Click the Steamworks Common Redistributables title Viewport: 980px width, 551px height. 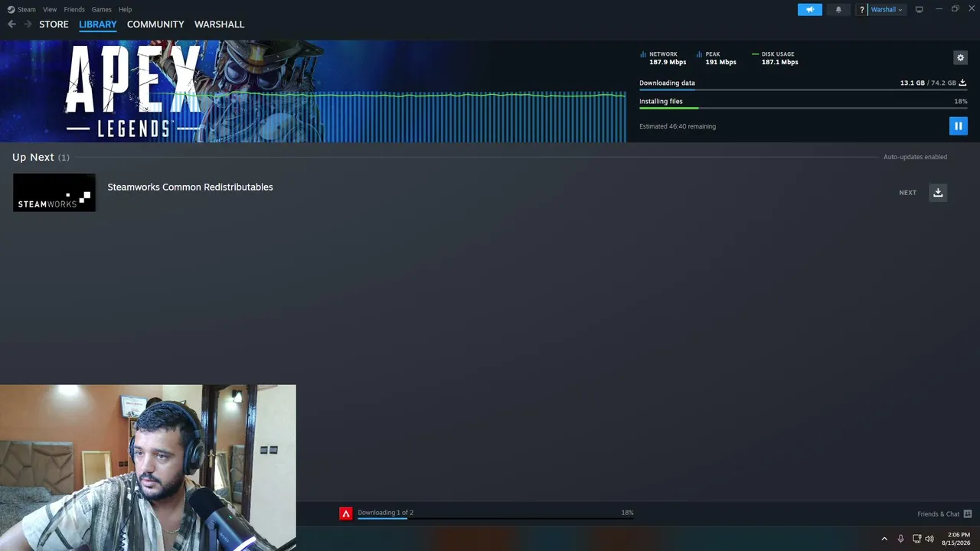[190, 187]
